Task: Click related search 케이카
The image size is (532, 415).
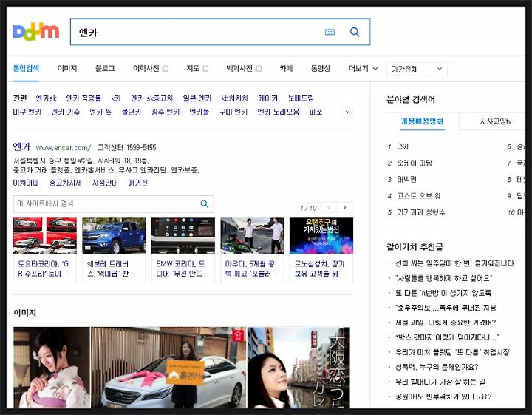Action: coord(268,98)
